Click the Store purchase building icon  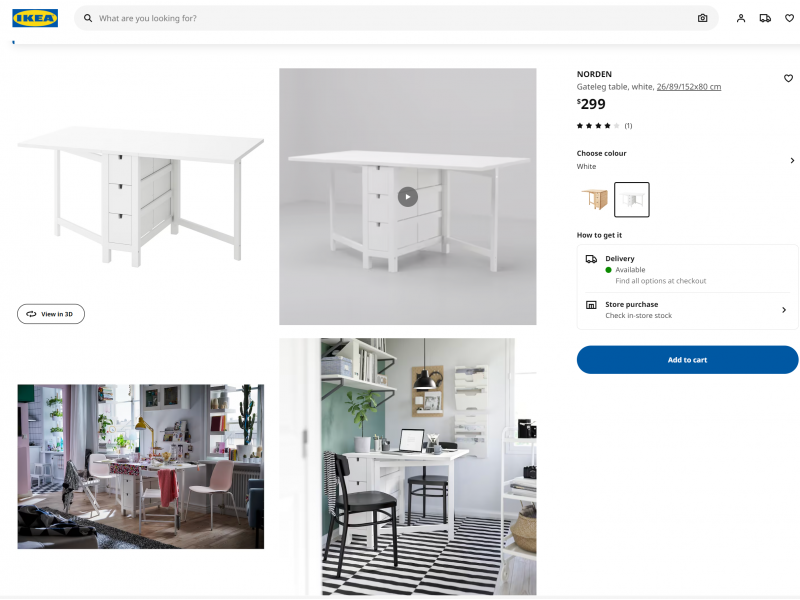click(591, 305)
